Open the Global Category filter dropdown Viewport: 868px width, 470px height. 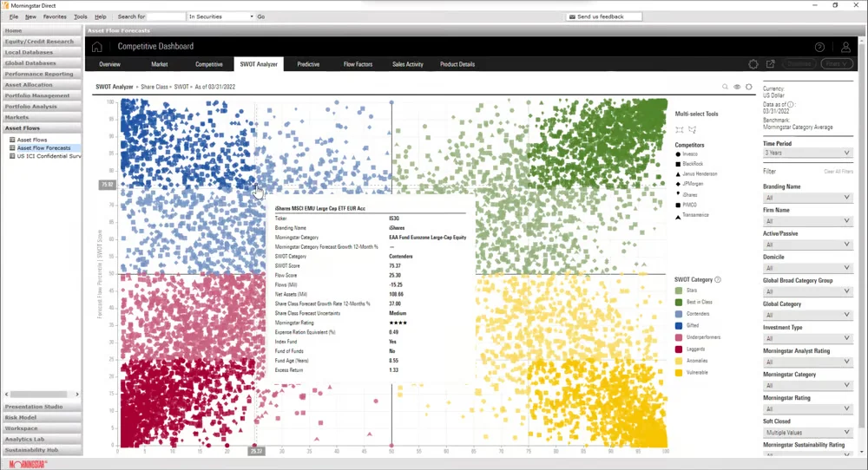[807, 315]
